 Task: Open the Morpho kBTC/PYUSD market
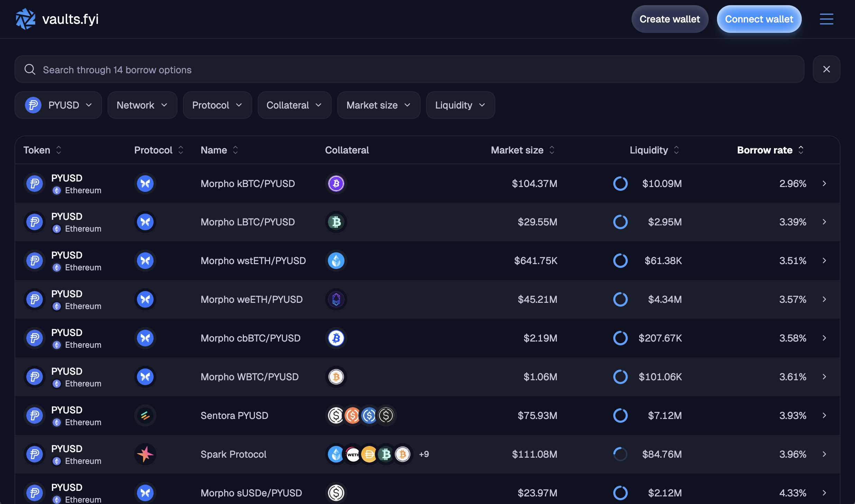(x=427, y=184)
